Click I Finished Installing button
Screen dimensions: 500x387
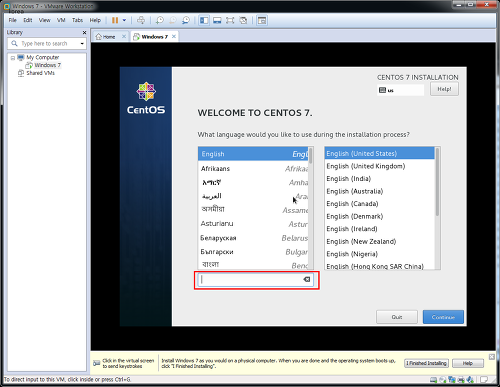(426, 363)
